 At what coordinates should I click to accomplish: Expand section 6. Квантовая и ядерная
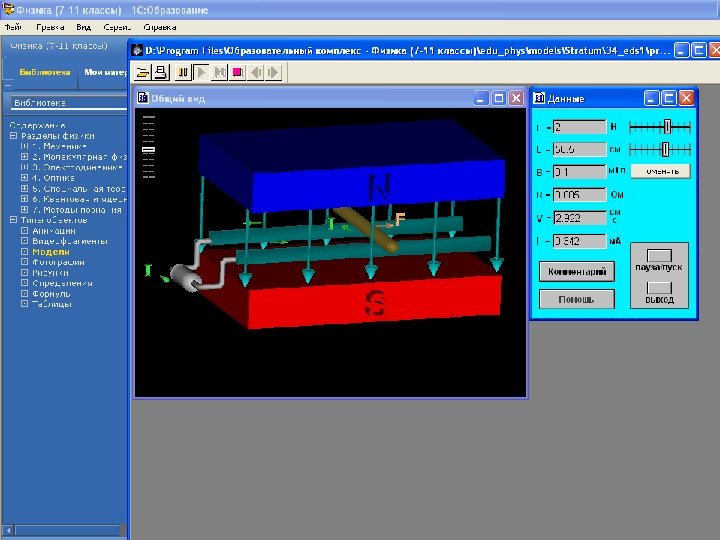[x=25, y=199]
